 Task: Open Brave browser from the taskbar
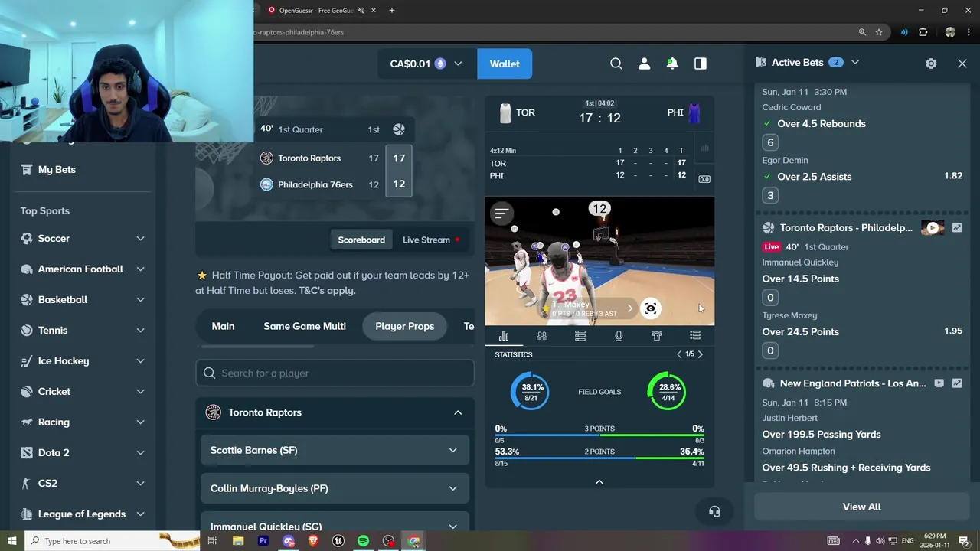312,541
